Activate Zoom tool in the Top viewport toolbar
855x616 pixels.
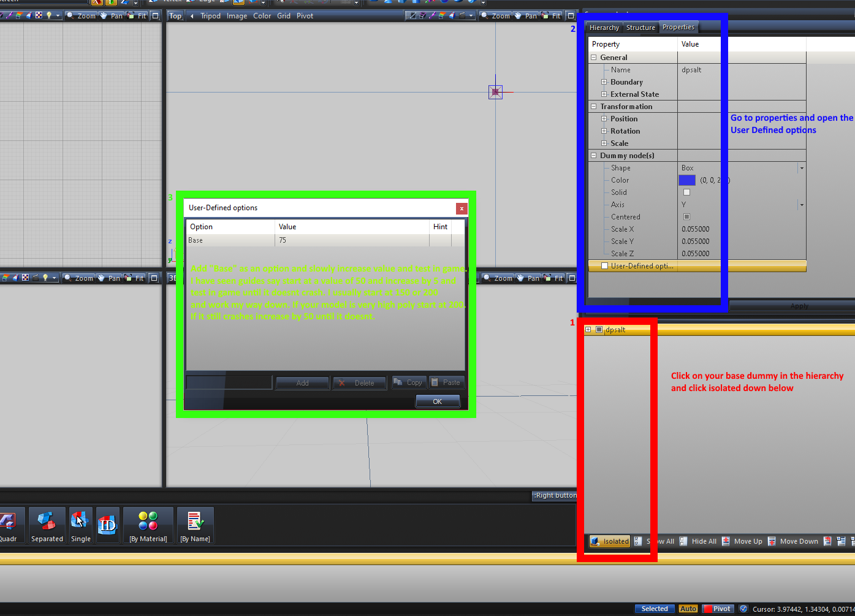(x=496, y=16)
